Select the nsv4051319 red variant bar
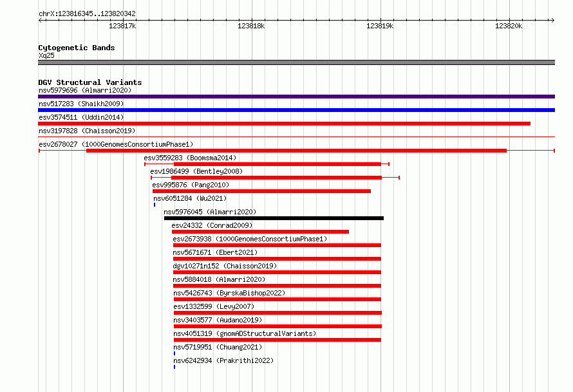 [x=277, y=340]
